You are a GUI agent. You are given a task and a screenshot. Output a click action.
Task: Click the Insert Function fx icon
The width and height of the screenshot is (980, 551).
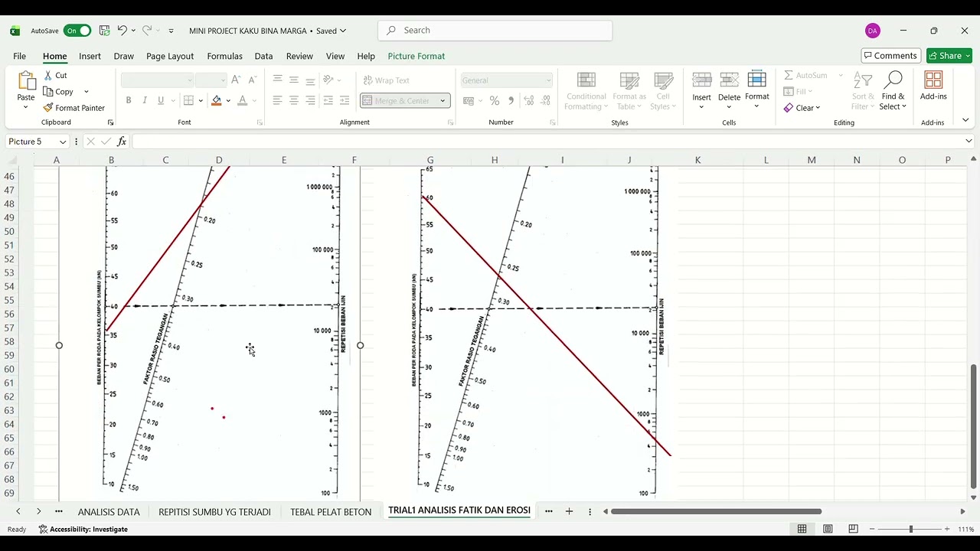point(122,142)
